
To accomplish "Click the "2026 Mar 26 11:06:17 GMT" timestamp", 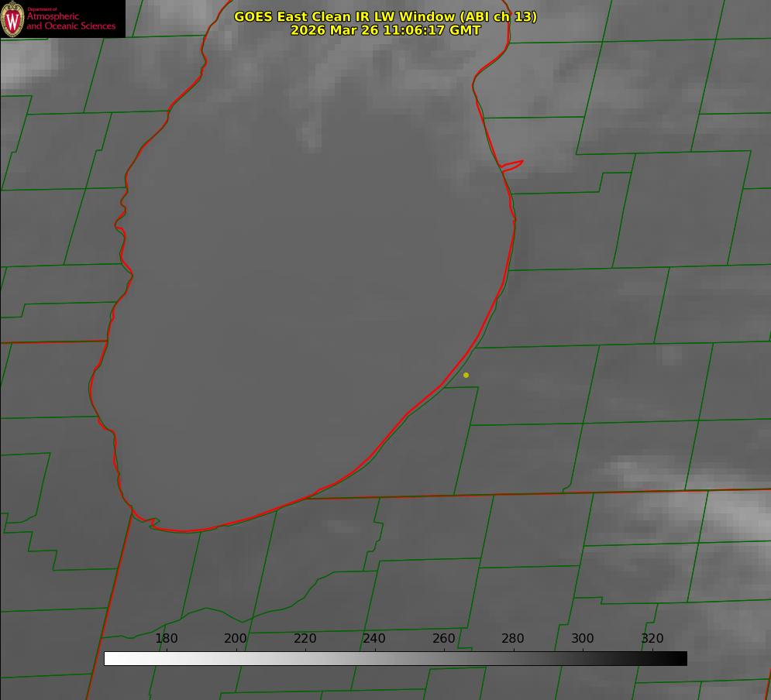I will pyautogui.click(x=385, y=31).
